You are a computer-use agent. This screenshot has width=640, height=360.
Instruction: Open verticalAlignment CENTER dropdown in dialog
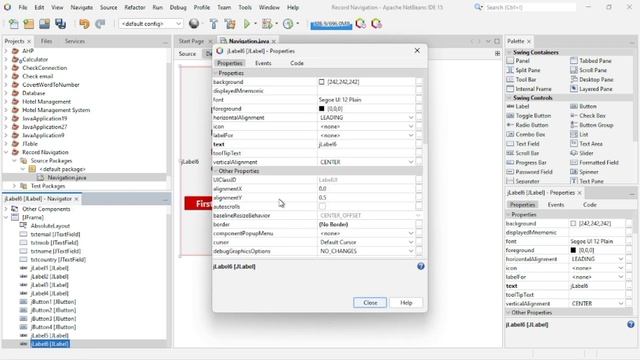tap(411, 162)
